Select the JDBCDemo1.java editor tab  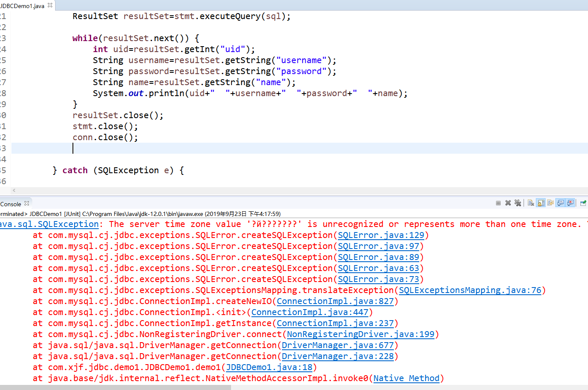[22, 6]
